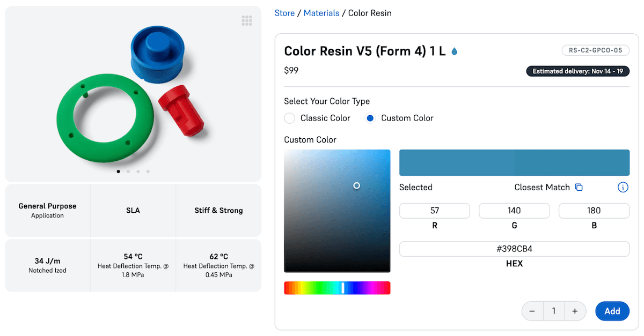This screenshot has width=644, height=336.
Task: Click the Stiff & Strong cell
Action: coord(218,210)
